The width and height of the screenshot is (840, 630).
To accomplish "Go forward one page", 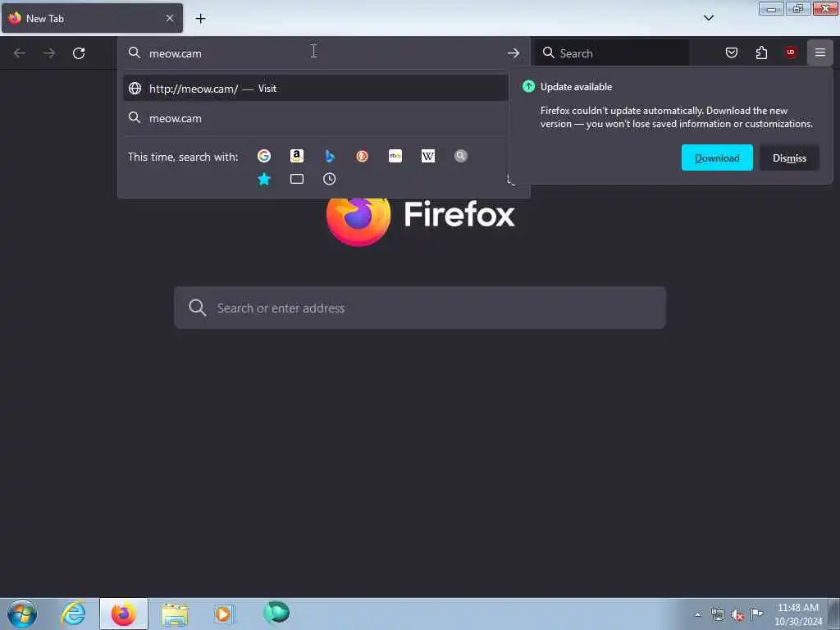I will (x=48, y=53).
